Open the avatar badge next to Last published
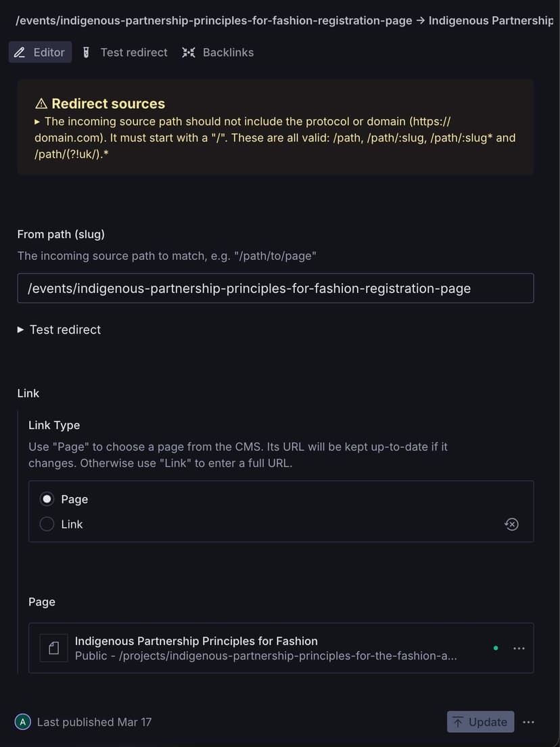The height and width of the screenshot is (747, 560). pos(22,722)
